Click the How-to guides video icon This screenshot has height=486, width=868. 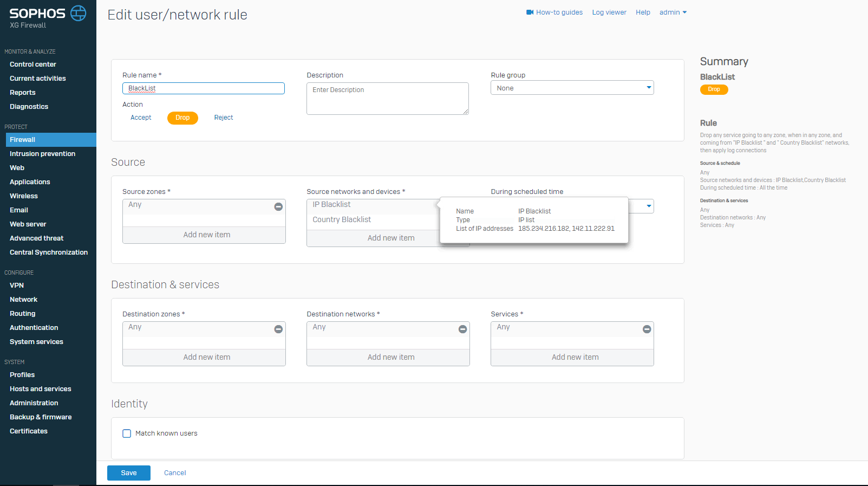[x=530, y=12]
